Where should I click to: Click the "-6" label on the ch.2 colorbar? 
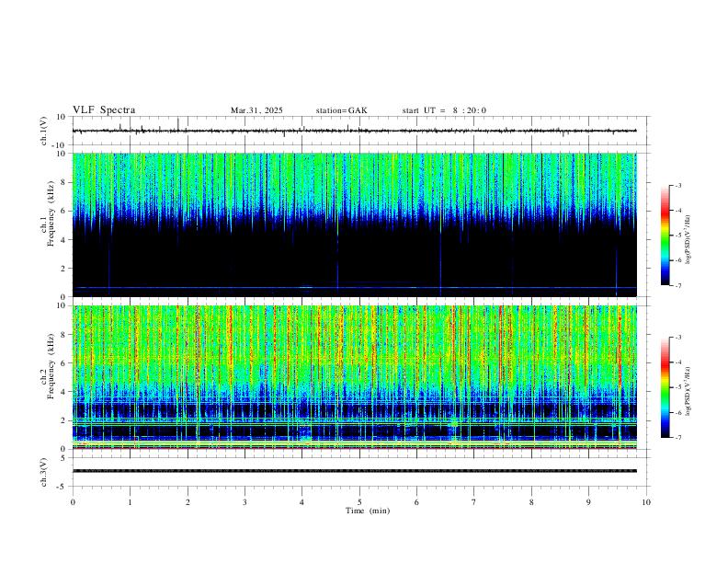(678, 412)
